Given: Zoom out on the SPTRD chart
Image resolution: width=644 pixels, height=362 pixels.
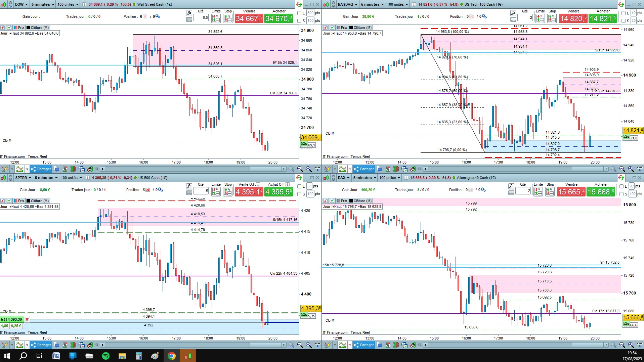Looking at the screenshot, I should (x=300, y=345).
